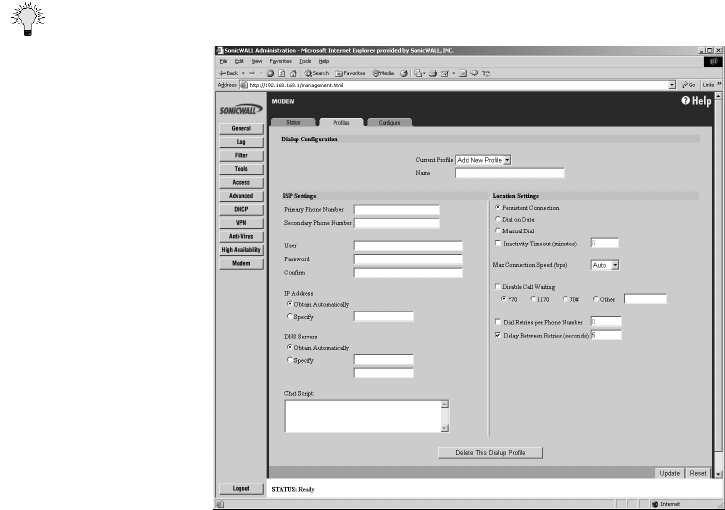725x510 pixels.
Task: Click the Discuss icon in the toolbar
Action: [x=463, y=73]
